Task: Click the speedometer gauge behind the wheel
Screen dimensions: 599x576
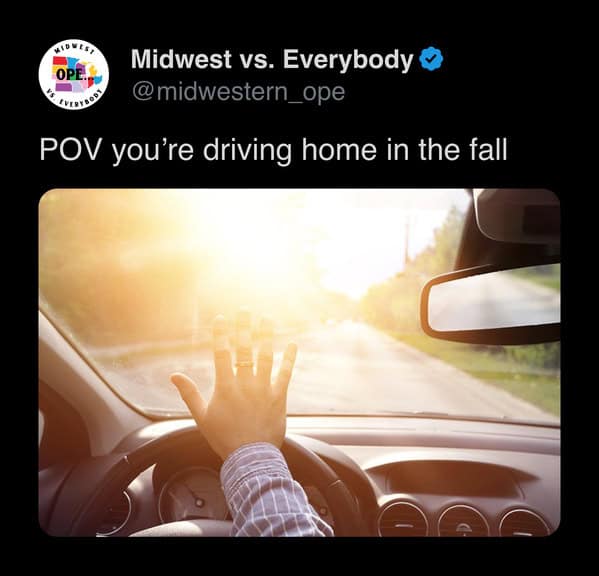Action: coord(191,495)
